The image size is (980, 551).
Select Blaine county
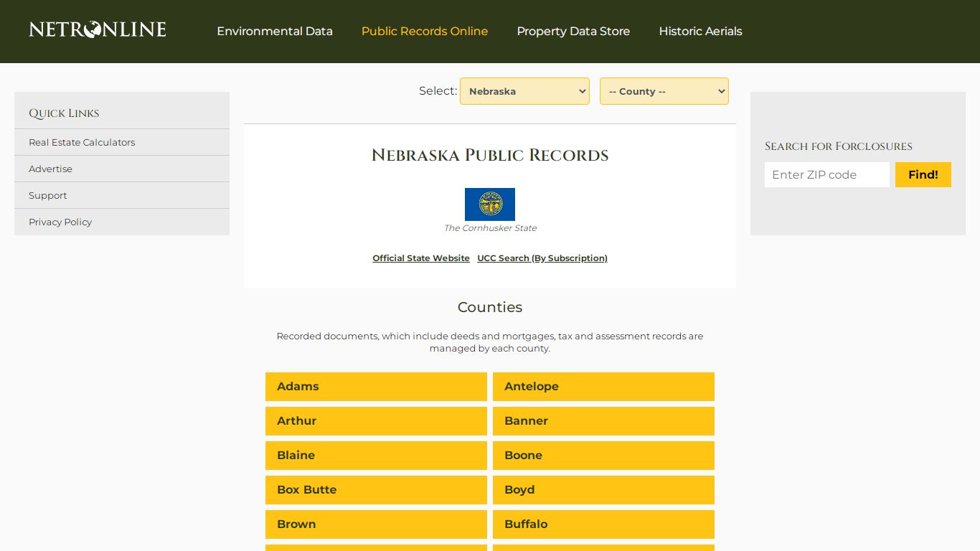tap(376, 455)
